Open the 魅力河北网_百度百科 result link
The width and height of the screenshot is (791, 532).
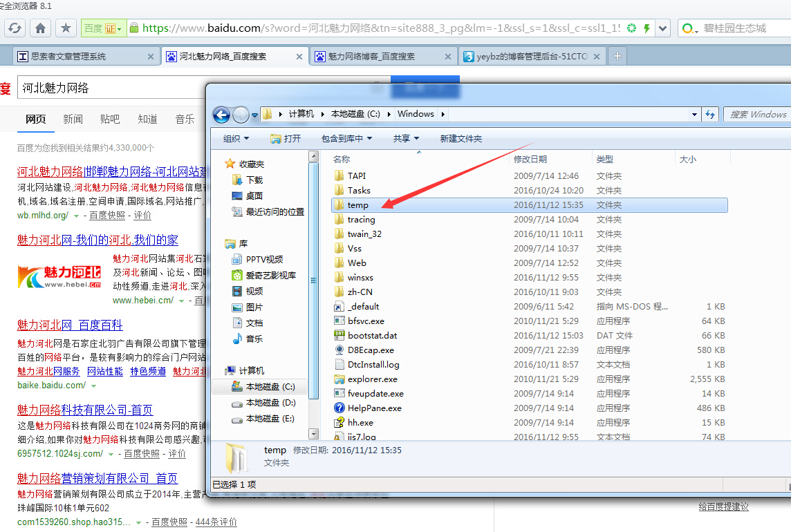coord(70,325)
